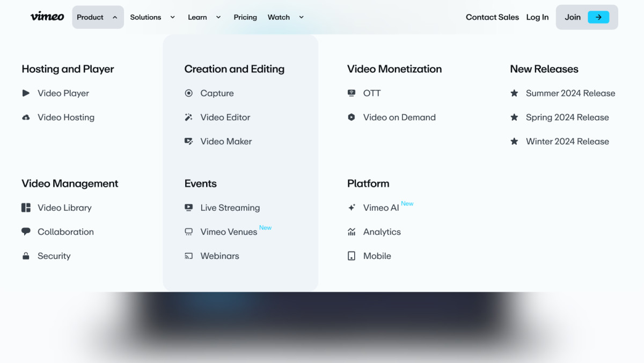Open the Vimeo AI link
Image resolution: width=644 pixels, height=363 pixels.
coord(381,208)
